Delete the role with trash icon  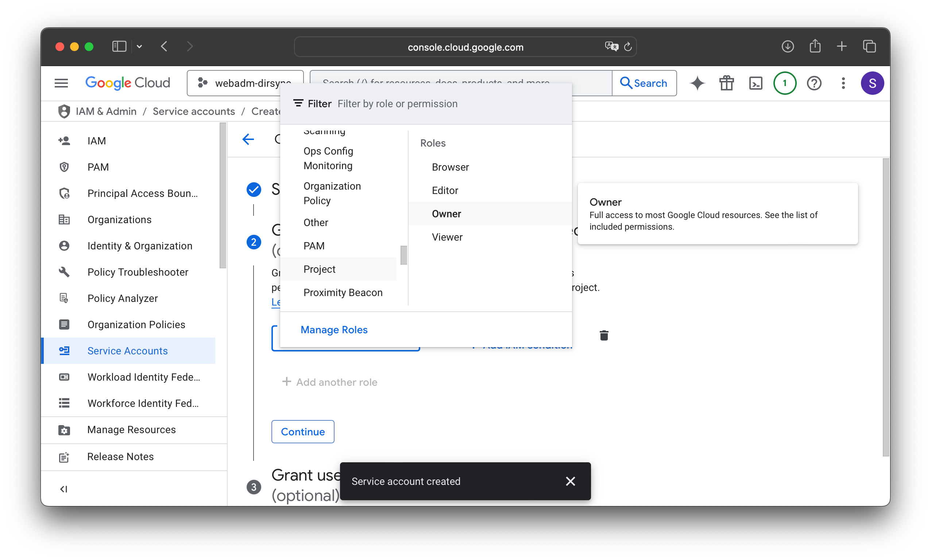pos(604,335)
